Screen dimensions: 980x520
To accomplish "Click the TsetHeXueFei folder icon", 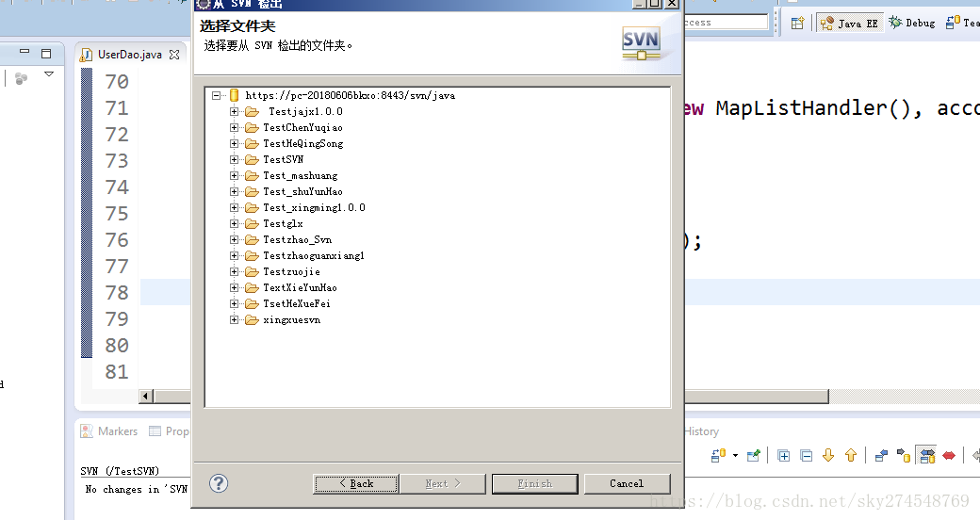I will [x=252, y=303].
